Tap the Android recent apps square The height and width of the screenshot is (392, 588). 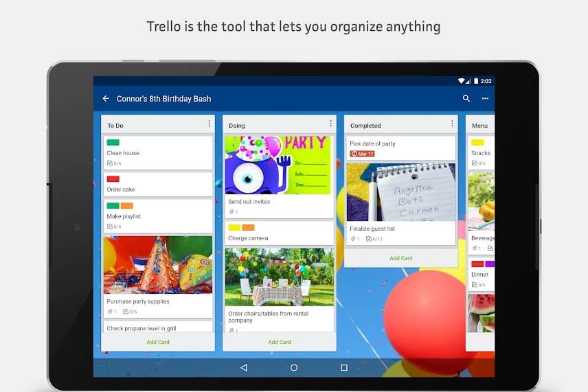[x=344, y=368]
